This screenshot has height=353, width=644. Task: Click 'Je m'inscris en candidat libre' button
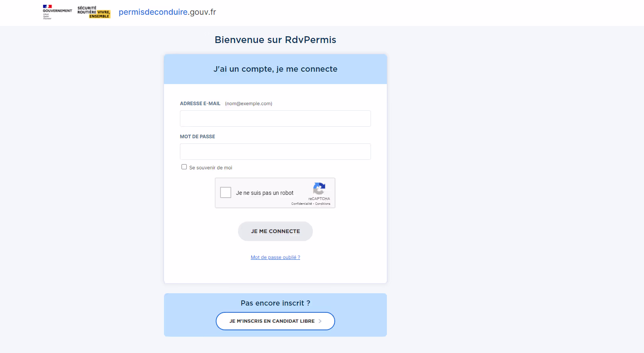tap(272, 321)
